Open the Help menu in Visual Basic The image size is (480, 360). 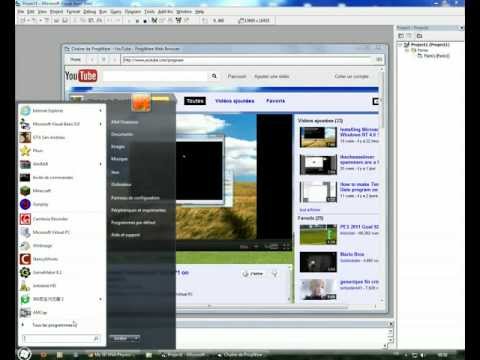(x=199, y=12)
